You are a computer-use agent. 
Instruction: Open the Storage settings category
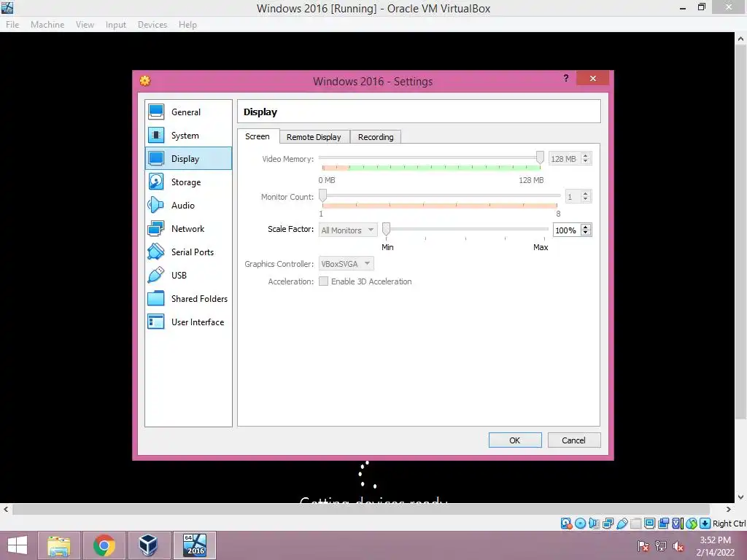pyautogui.click(x=188, y=182)
